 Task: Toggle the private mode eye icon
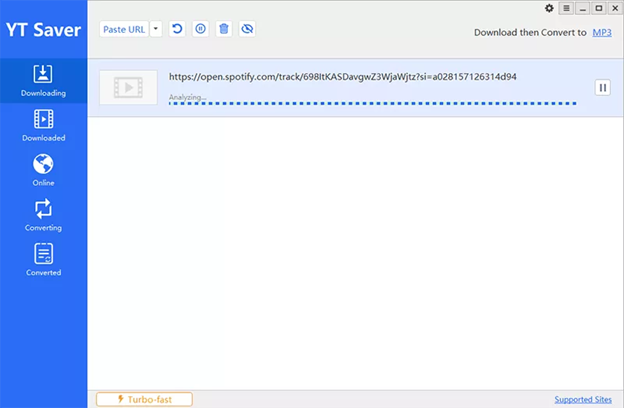pos(247,29)
